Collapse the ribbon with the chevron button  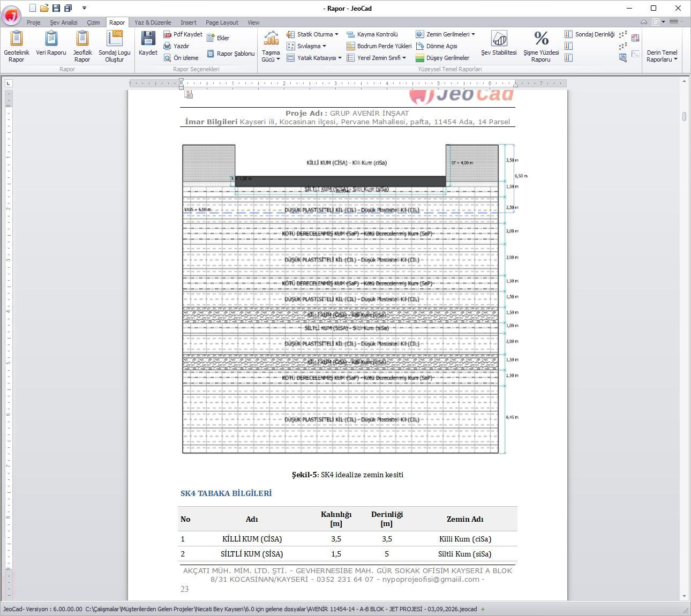click(x=644, y=22)
